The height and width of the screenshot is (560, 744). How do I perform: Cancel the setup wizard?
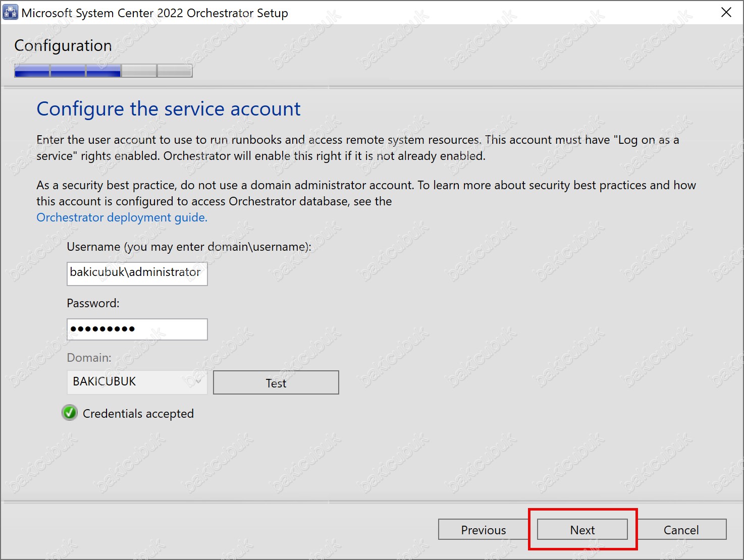(x=681, y=530)
